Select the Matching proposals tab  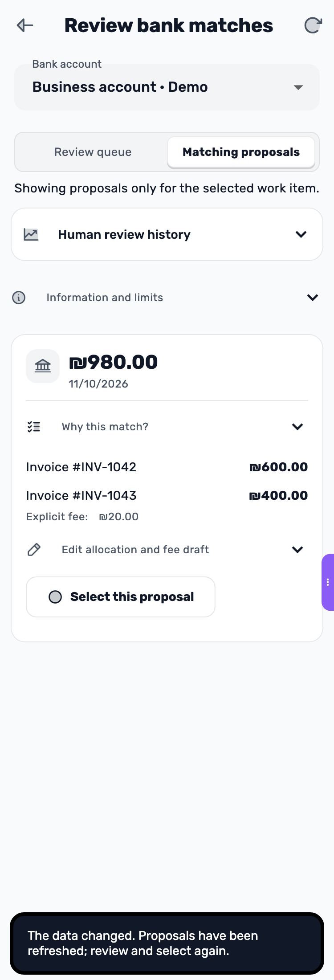click(241, 152)
